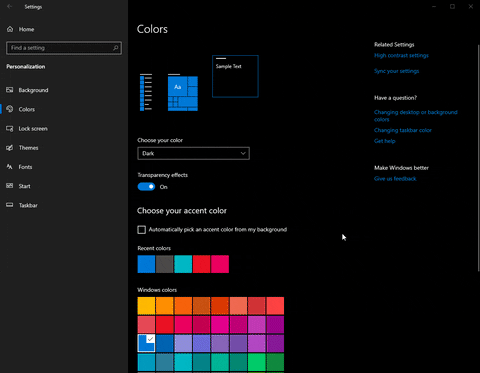Image resolution: width=480 pixels, height=373 pixels.
Task: Focus the Find a setting search box
Action: click(x=64, y=48)
